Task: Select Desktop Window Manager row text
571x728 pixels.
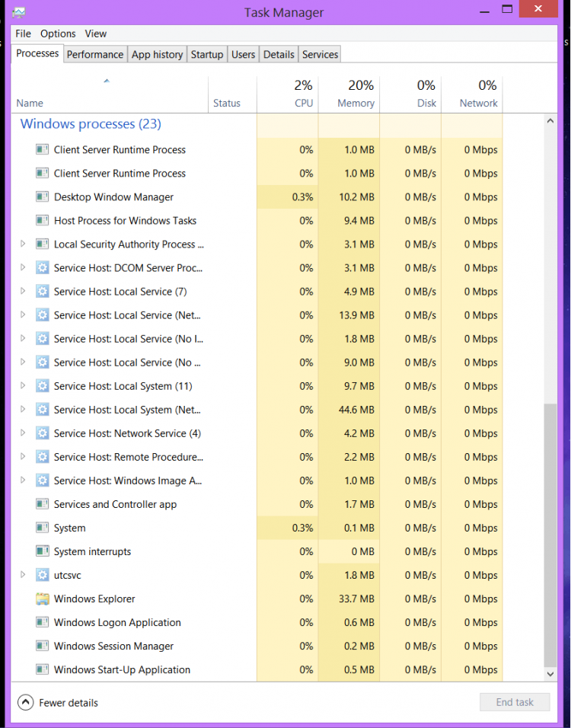Action: tap(113, 197)
